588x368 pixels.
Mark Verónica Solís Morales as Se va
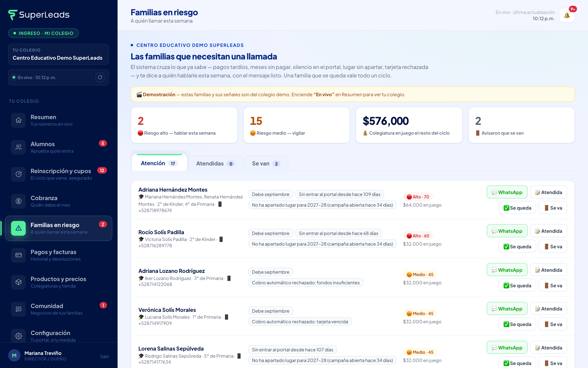553,324
